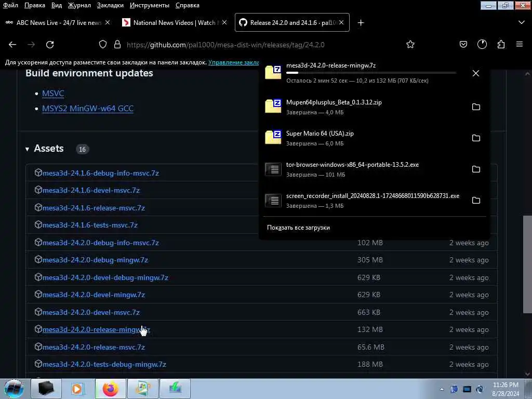Viewport: 532px width, 399px height.
Task: Download mesa3d-24.2.0-tests-debug-mingw.7z
Action: pos(104,365)
